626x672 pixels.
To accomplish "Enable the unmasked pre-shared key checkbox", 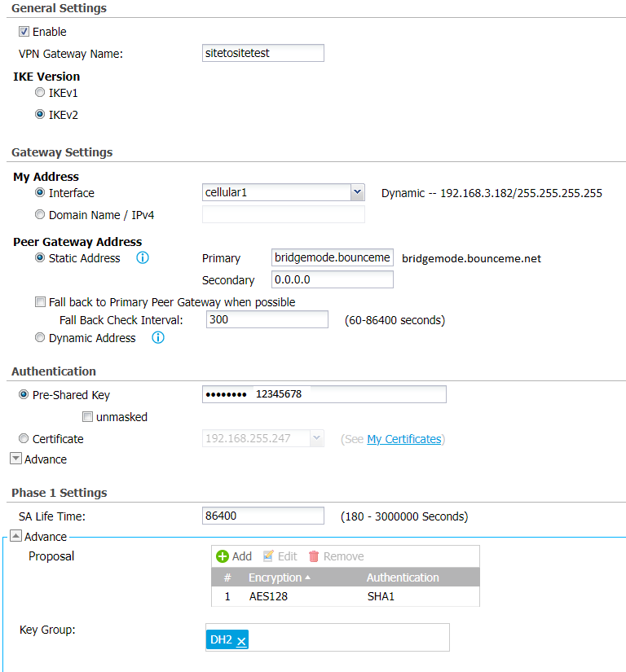I will [87, 417].
